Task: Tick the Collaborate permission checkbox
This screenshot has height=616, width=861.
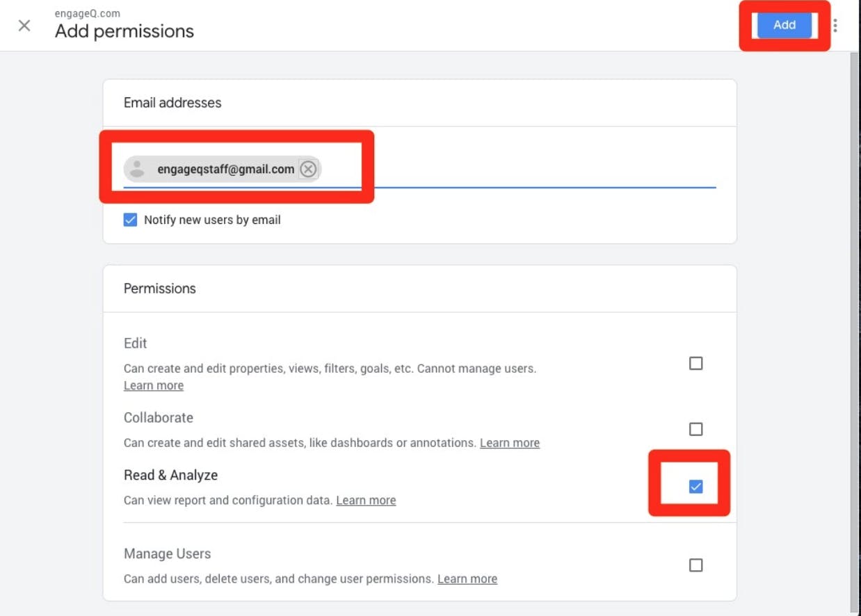Action: pyautogui.click(x=695, y=429)
